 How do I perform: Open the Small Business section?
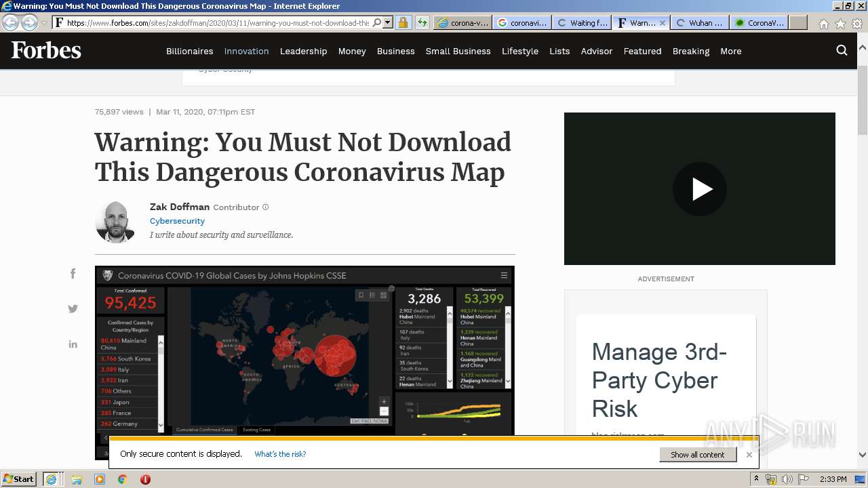(x=458, y=51)
